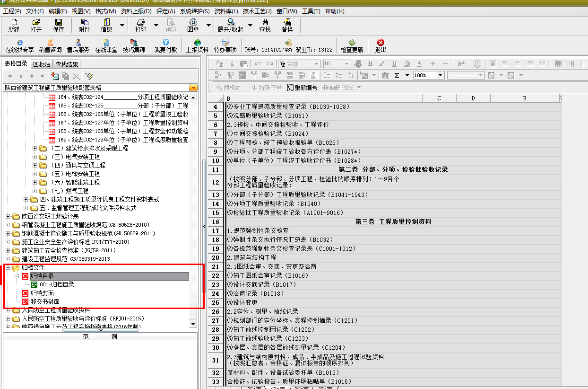Click the 检查更新 check-update icon
588x389 pixels.
pyautogui.click(x=352, y=45)
